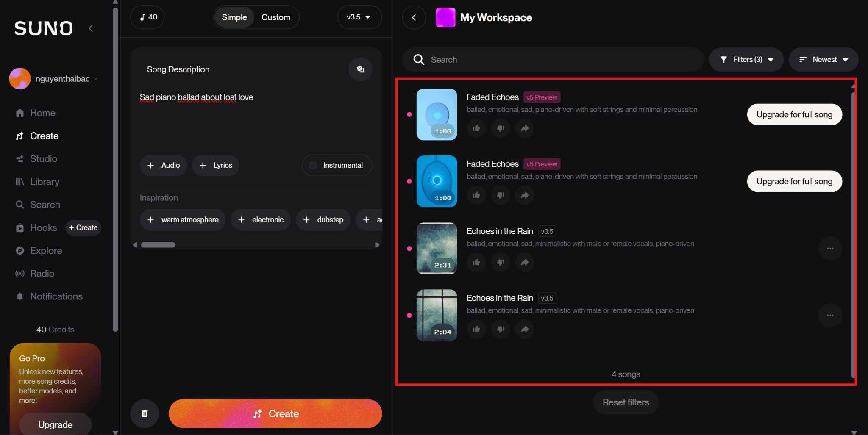868x435 pixels.
Task: Dislike the second Faded Echoes song
Action: click(501, 195)
